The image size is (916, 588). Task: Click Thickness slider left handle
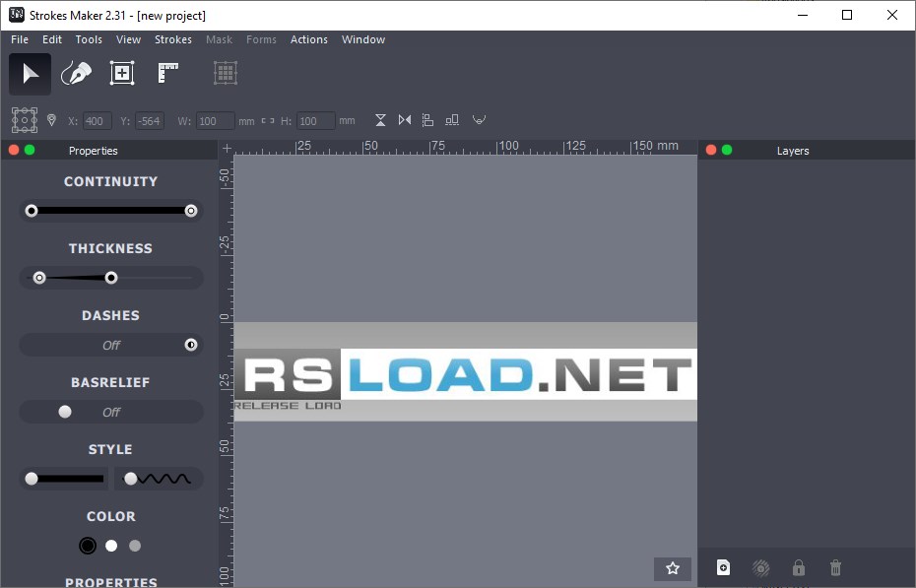(39, 278)
